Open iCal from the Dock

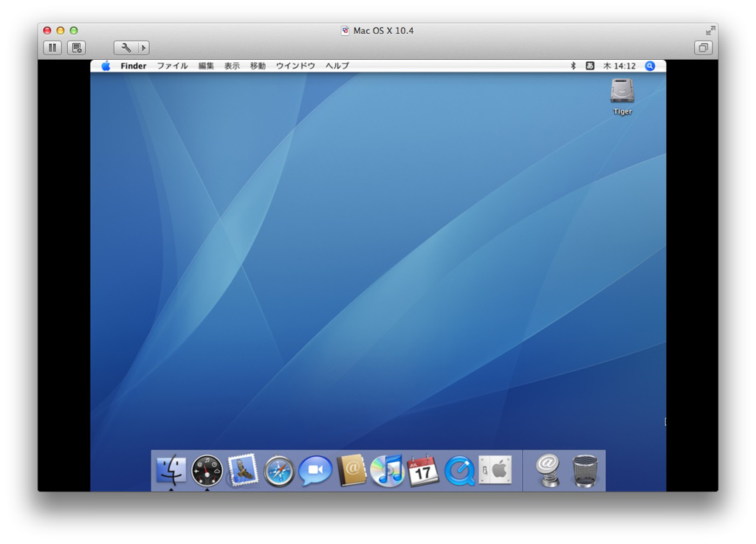coord(423,470)
